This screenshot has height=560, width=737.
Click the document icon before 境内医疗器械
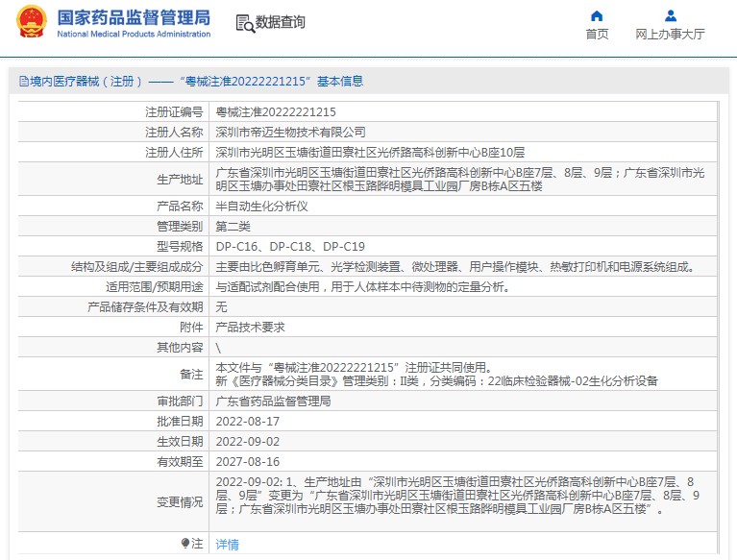[x=23, y=82]
